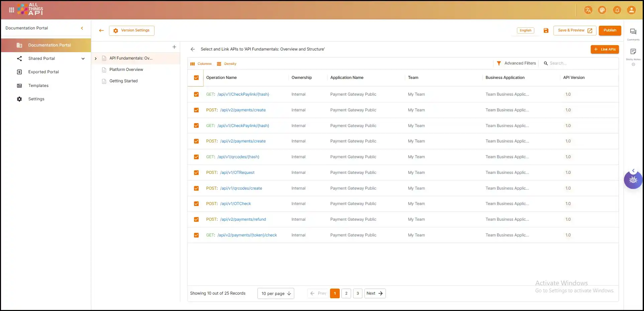The image size is (644, 311).
Task: Open Templates in the sidebar
Action: (x=38, y=86)
